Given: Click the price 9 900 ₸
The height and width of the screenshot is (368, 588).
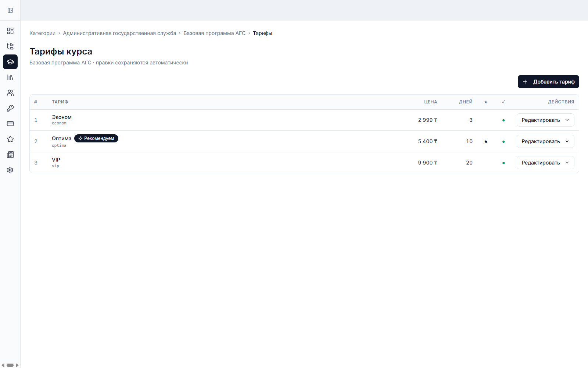Looking at the screenshot, I should (x=427, y=163).
